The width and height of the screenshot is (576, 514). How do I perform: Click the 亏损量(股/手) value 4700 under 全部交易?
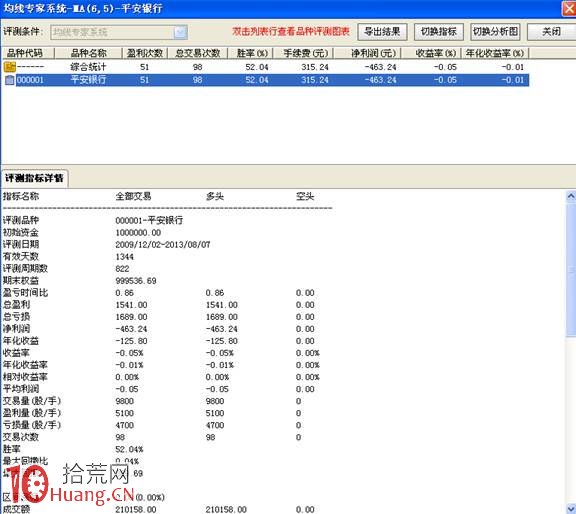coord(125,425)
